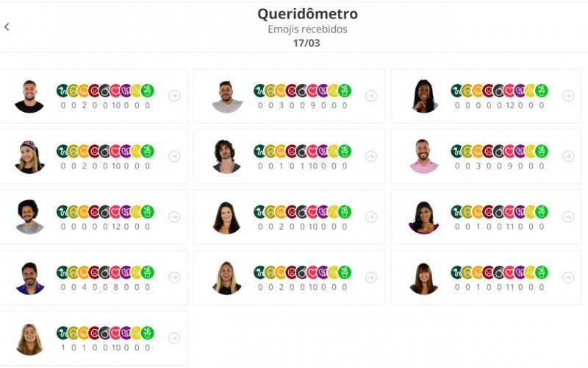Viewport: 588px width, 368px height.
Task: Open details arrow for the black-shirt bearded man
Action: [x=174, y=96]
